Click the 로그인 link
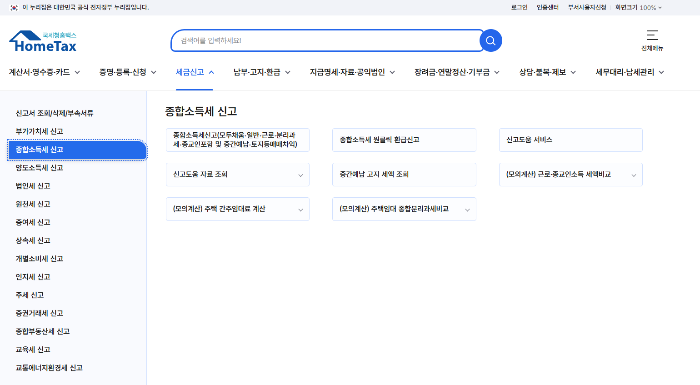Image resolution: width=700 pixels, height=385 pixels. 519,8
